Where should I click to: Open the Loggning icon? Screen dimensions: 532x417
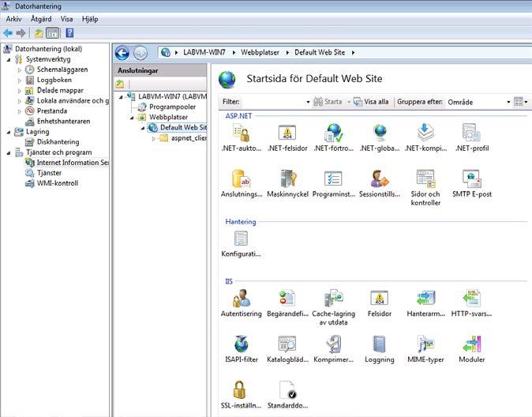(380, 344)
